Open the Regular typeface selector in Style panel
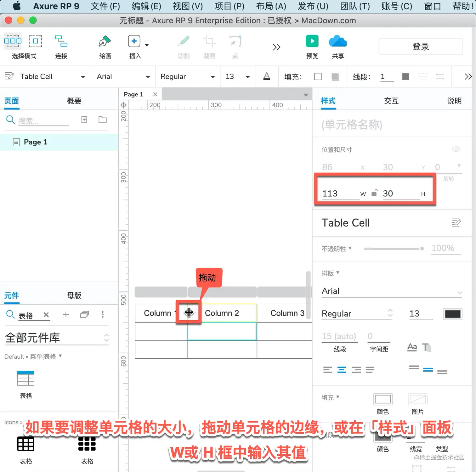 point(357,314)
